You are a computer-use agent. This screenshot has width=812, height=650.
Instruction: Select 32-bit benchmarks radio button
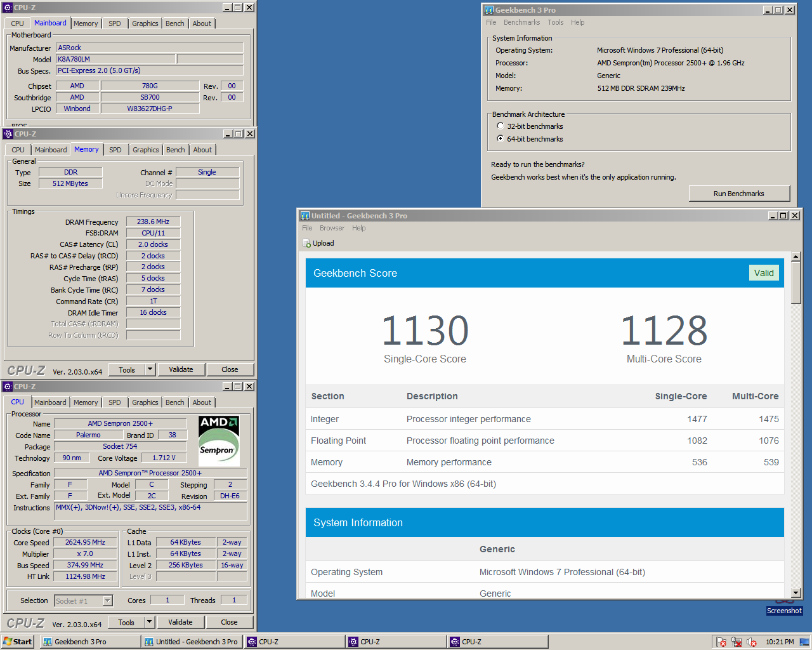click(x=501, y=126)
